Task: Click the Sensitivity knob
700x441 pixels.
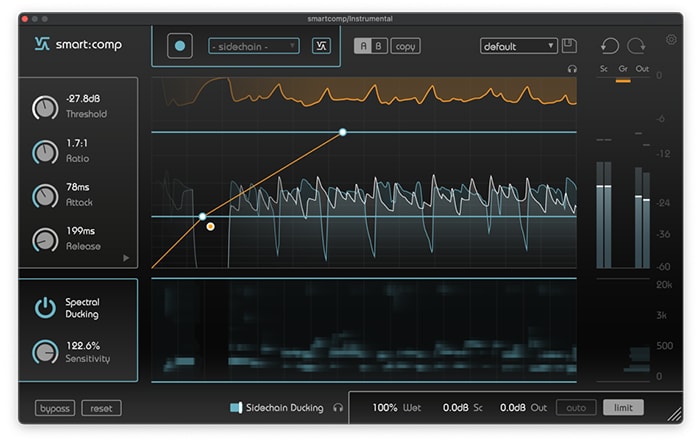Action: tap(45, 352)
